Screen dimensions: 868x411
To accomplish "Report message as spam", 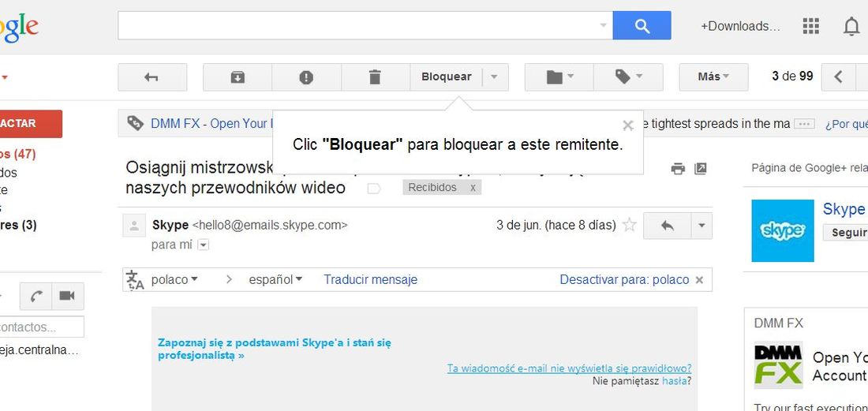I will pos(306,77).
